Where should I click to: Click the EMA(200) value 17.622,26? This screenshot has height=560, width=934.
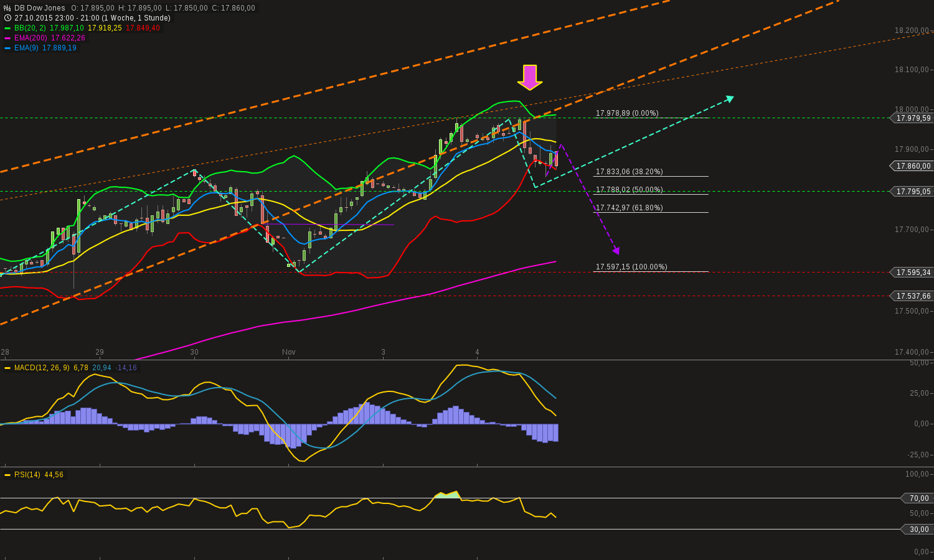67,38
